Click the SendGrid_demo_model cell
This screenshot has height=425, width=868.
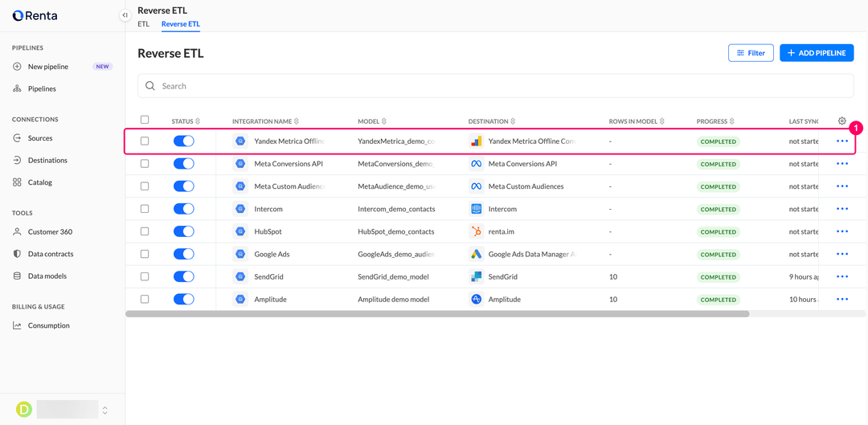(x=394, y=276)
